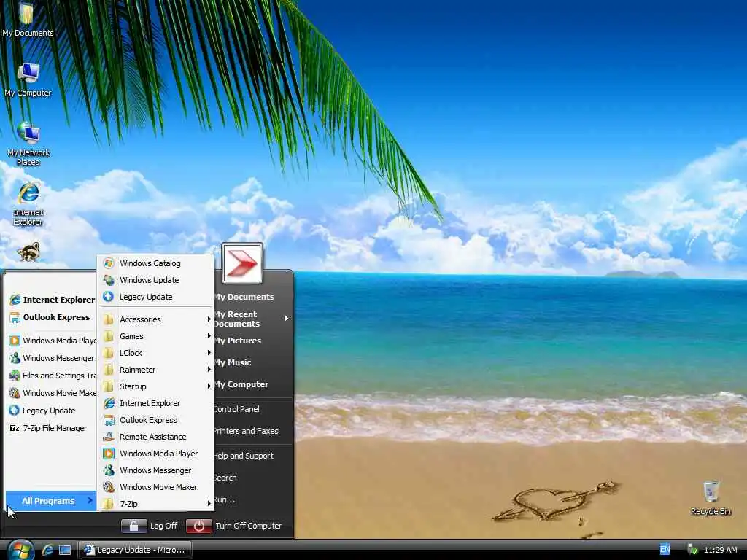The image size is (747, 560).
Task: Open Control Panel
Action: [x=252, y=409]
